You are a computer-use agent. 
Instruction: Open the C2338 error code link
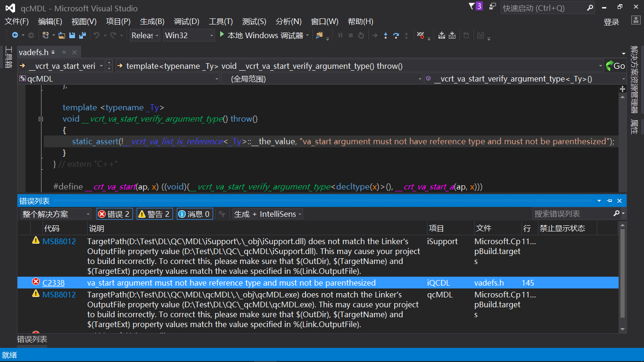click(x=54, y=283)
